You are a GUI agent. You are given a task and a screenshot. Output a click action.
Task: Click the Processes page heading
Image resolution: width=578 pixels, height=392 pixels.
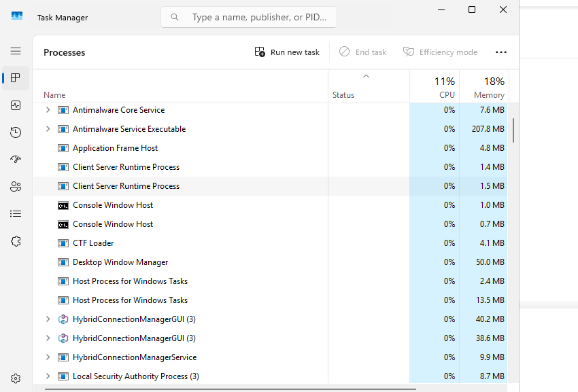click(64, 52)
